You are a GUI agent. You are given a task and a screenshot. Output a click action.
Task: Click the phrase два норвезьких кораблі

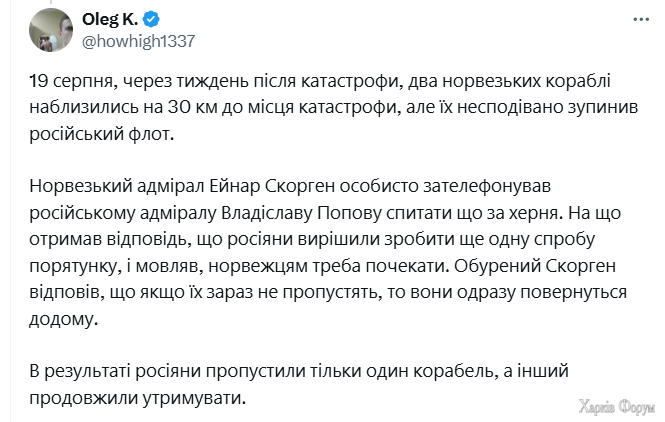tap(509, 81)
